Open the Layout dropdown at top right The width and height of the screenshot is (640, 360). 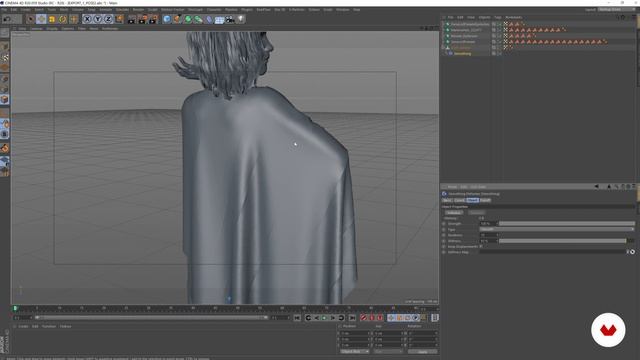pyautogui.click(x=617, y=9)
